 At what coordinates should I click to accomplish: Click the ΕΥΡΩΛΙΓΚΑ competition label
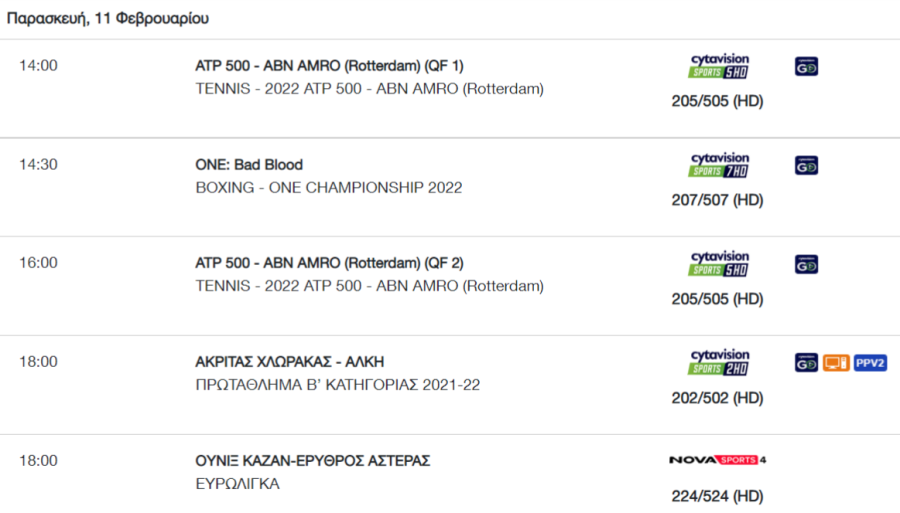[238, 484]
